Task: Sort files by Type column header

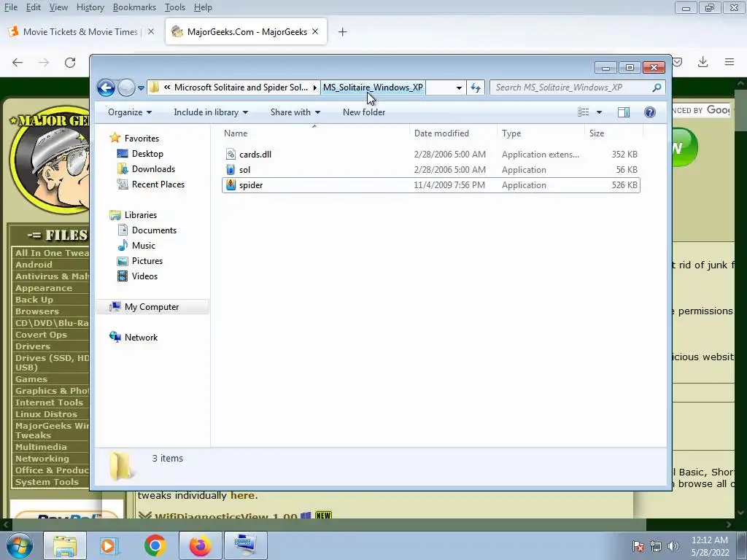Action: (x=511, y=133)
